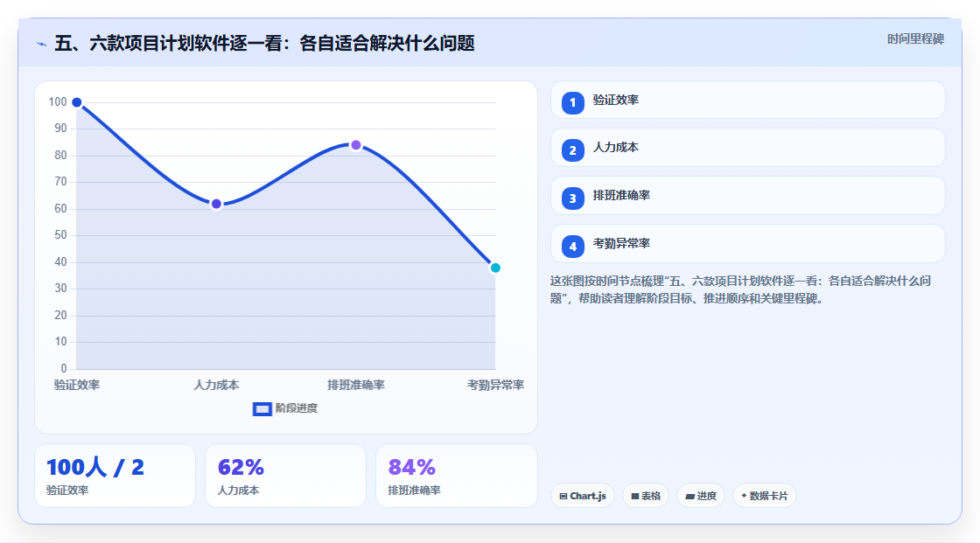Click the description paragraph starting 这张图按时间节点
Viewport: 980px width, 543px height.
click(x=740, y=289)
